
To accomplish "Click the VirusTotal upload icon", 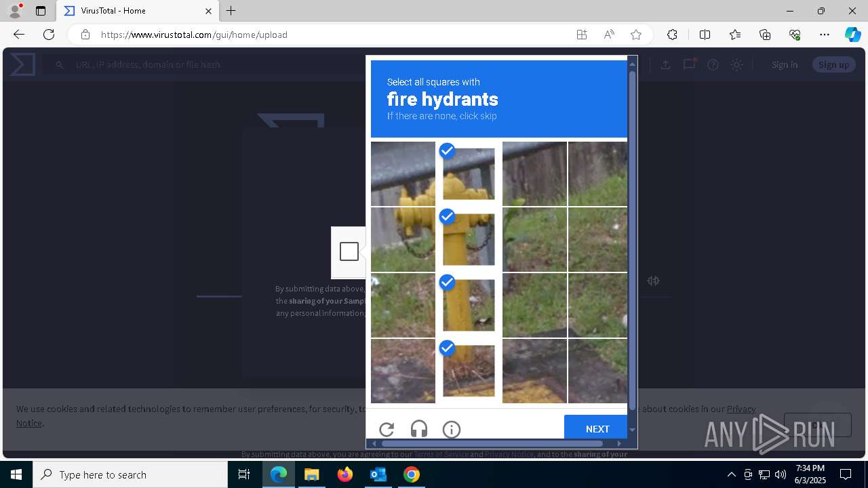I will coord(666,64).
